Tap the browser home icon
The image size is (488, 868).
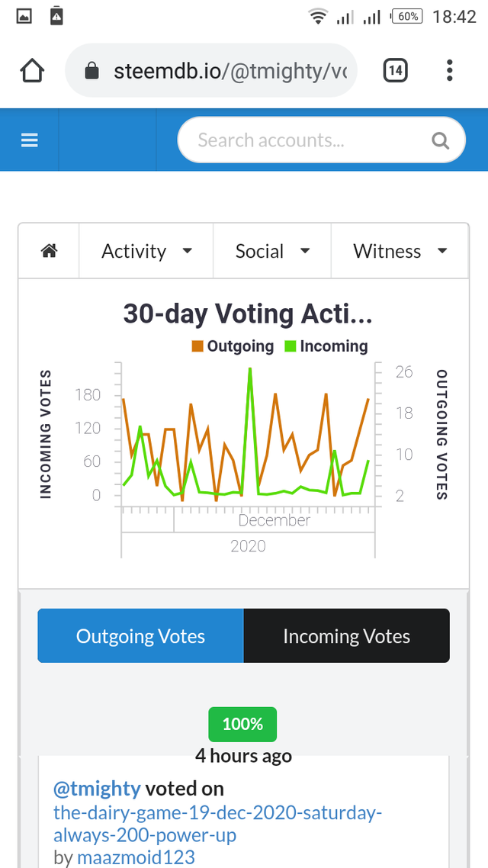coord(32,72)
